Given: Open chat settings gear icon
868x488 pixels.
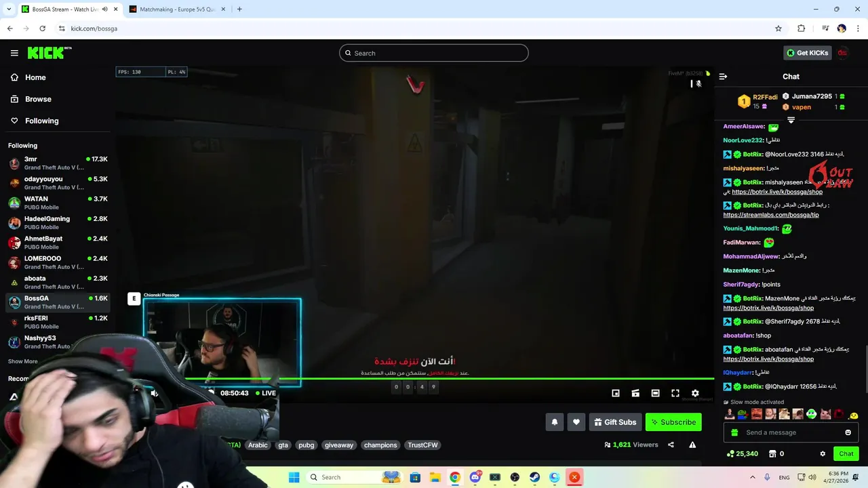Looking at the screenshot, I should (823, 454).
